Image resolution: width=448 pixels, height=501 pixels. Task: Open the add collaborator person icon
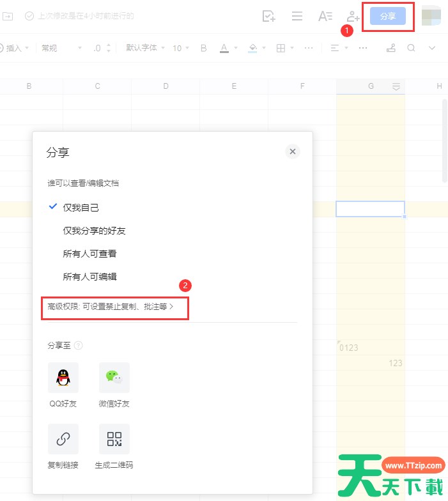coord(353,17)
